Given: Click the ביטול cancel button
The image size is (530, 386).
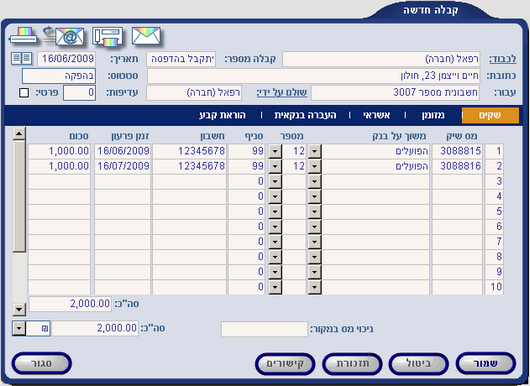Looking at the screenshot, I should pos(418,364).
